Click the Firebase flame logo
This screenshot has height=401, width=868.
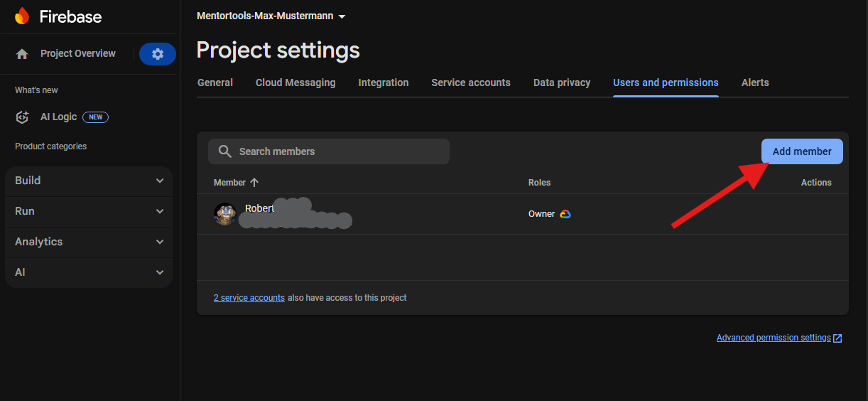point(22,16)
